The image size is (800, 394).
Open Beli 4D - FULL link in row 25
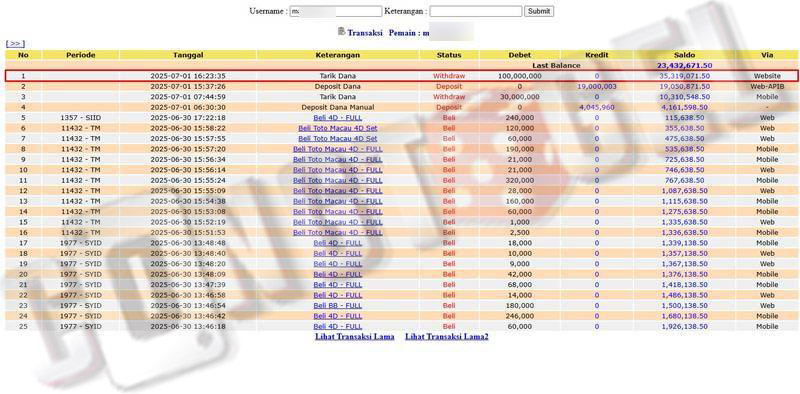click(x=337, y=326)
